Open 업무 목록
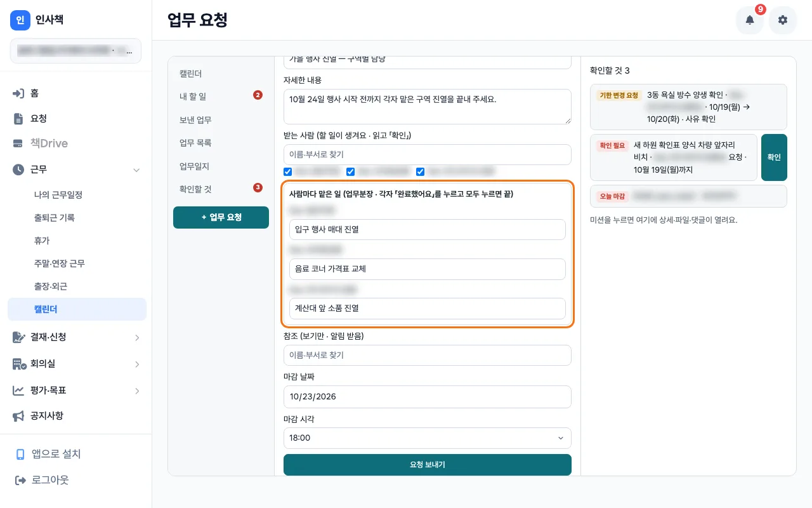The image size is (812, 508). point(221,143)
